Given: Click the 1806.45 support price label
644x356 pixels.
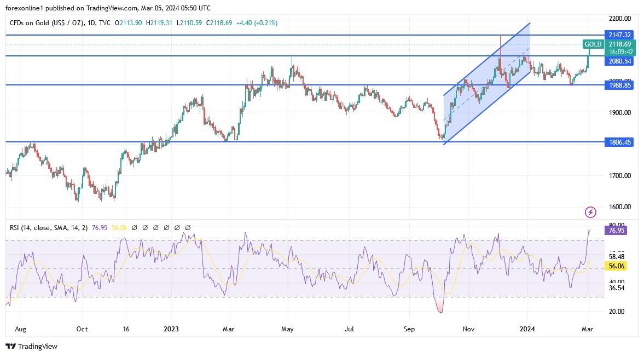Looking at the screenshot, I should coord(619,142).
